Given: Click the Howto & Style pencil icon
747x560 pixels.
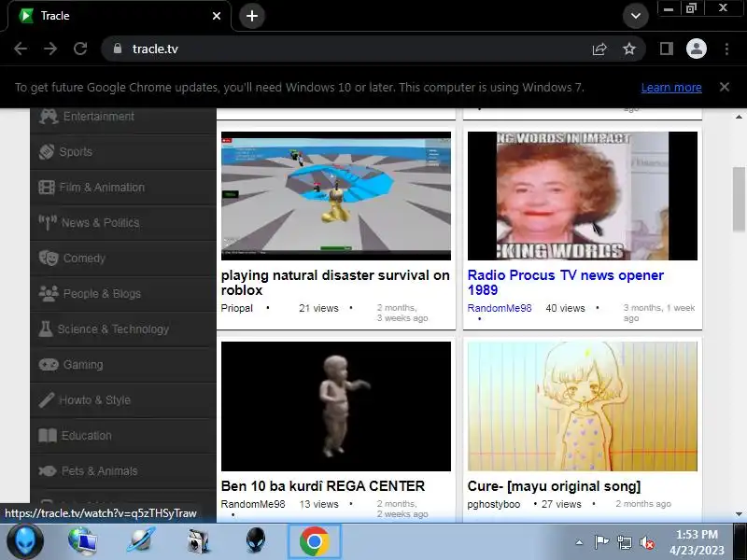Looking at the screenshot, I should click(x=46, y=400).
